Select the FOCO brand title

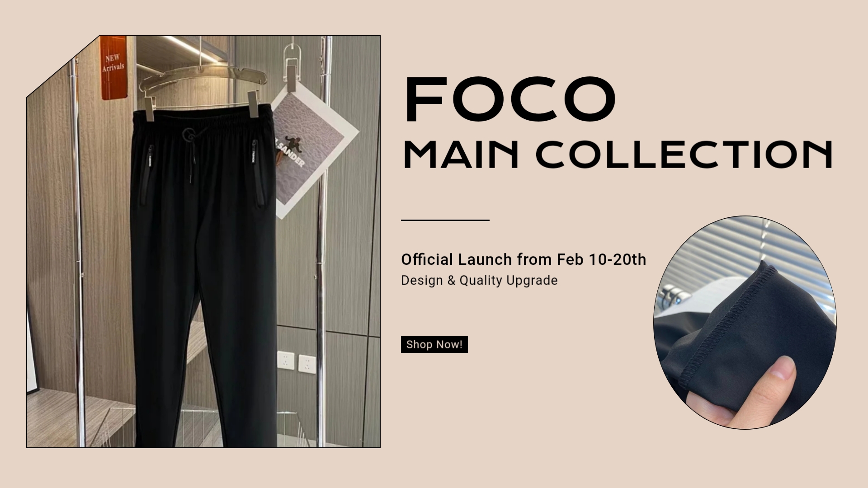511,100
